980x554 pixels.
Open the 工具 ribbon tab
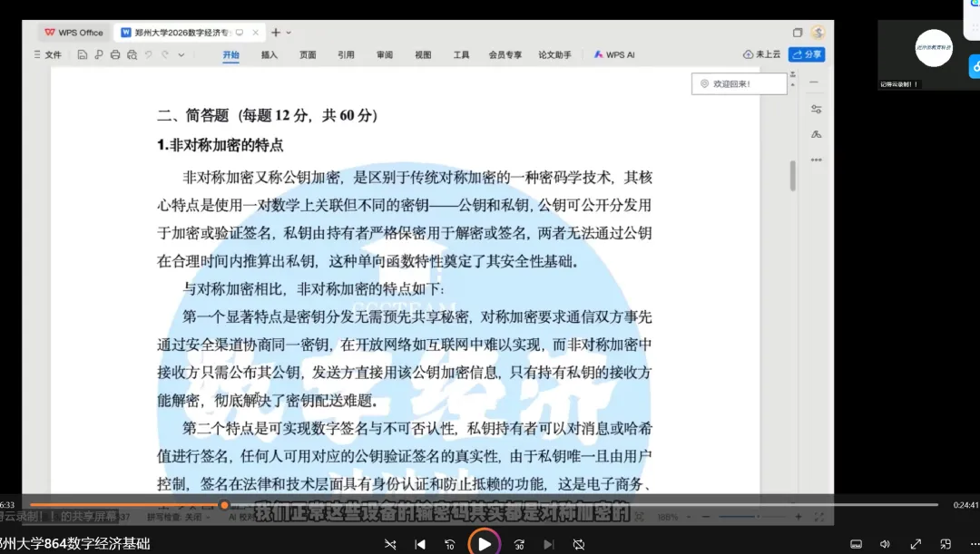(461, 55)
